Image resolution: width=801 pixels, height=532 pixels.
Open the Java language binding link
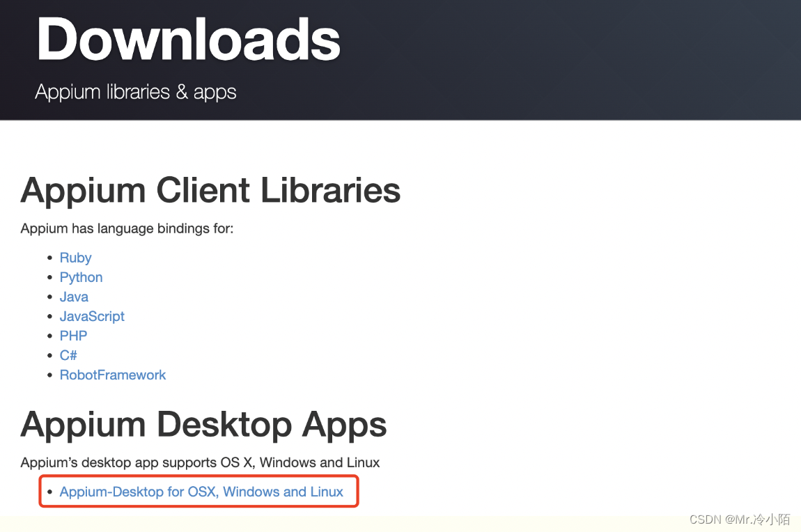[x=74, y=297]
